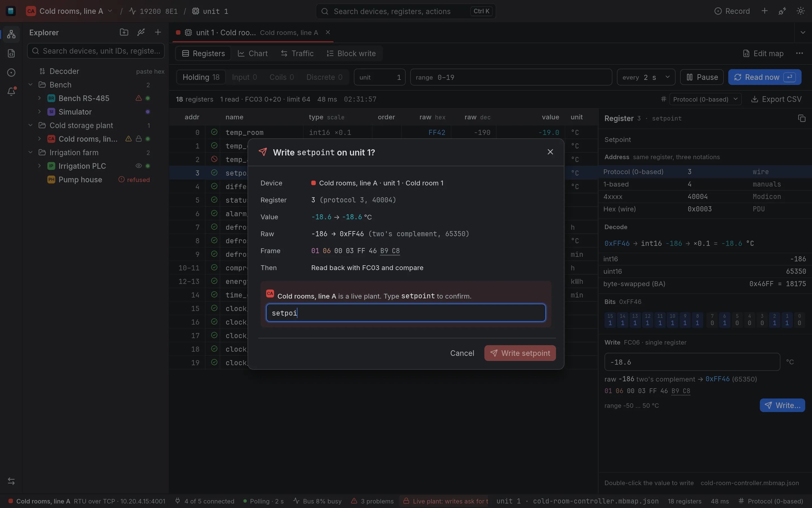Expand the Bench RS-485 device
Screen dimensions: 812x508
39,98
